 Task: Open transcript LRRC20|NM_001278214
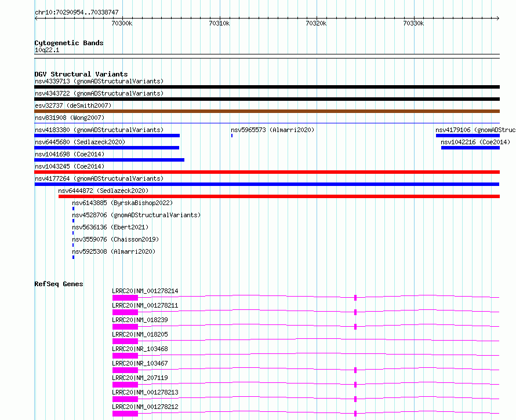[145, 291]
